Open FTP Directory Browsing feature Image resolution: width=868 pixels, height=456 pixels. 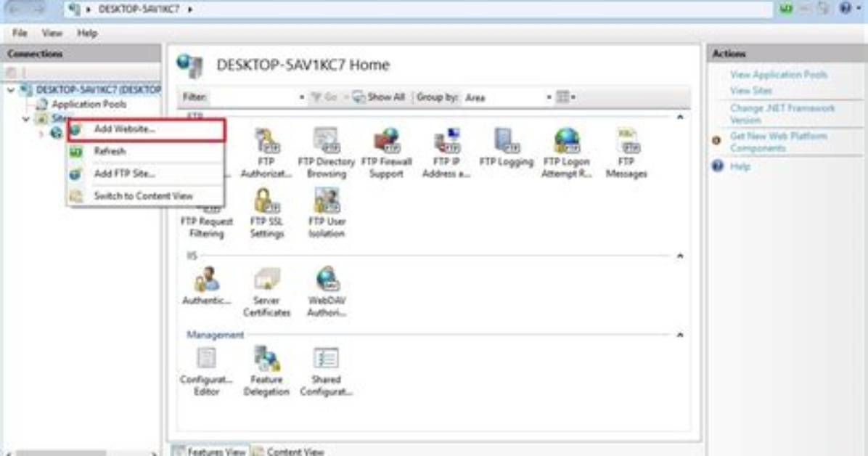326,152
